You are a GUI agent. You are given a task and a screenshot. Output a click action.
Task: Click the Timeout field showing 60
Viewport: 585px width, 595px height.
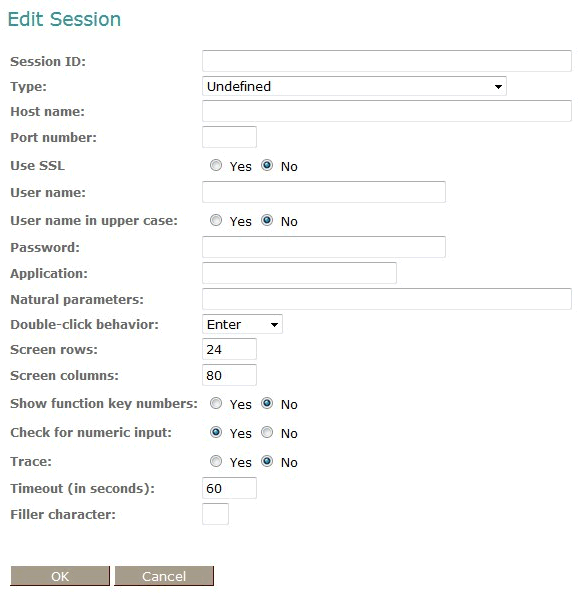click(x=230, y=488)
